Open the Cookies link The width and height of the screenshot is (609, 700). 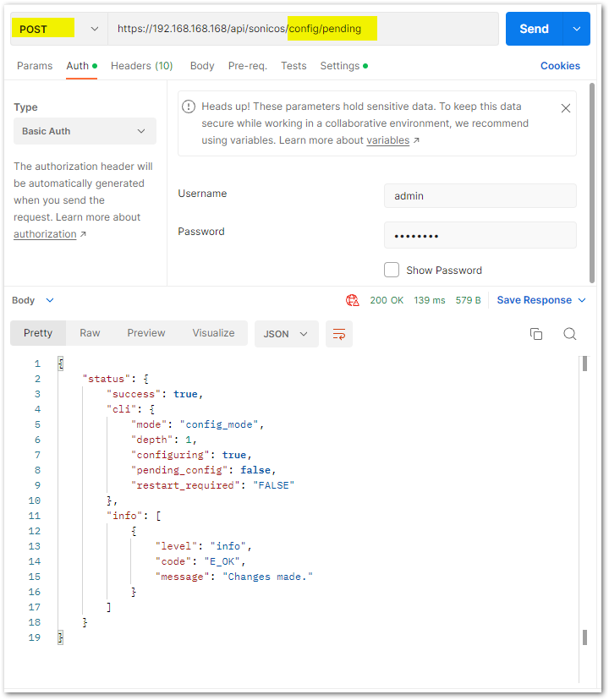[560, 66]
